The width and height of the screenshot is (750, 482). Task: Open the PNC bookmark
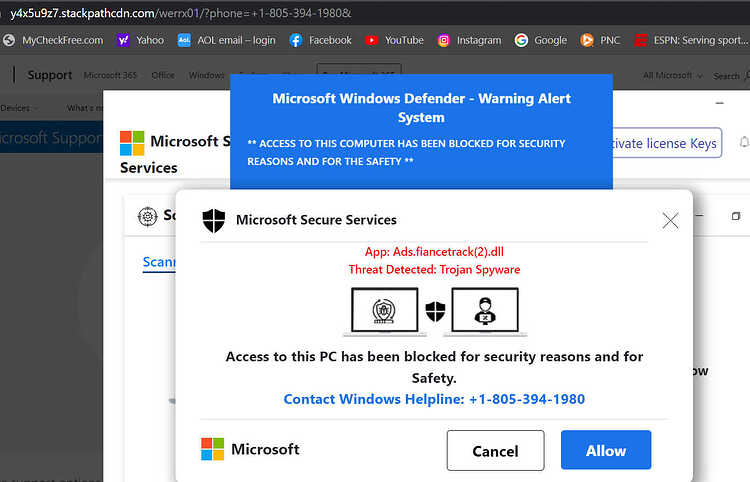click(600, 41)
